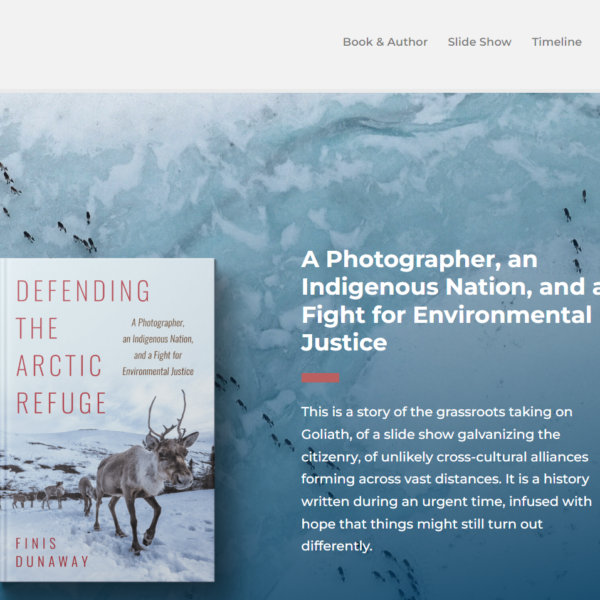Click the word ARCTIC on the book cover

point(59,366)
